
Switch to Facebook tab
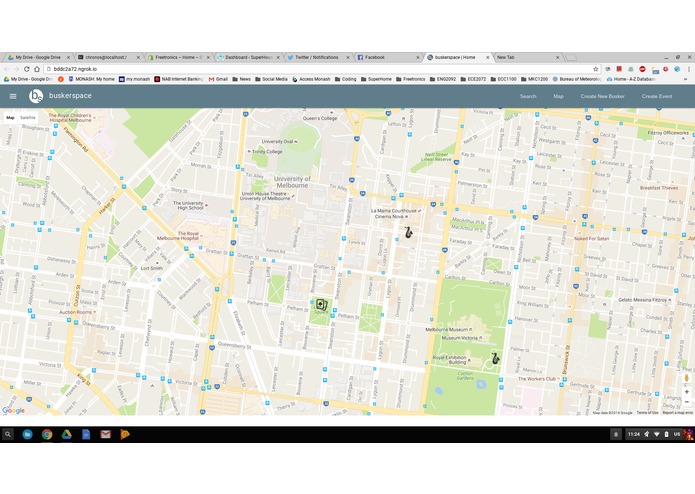(388, 57)
